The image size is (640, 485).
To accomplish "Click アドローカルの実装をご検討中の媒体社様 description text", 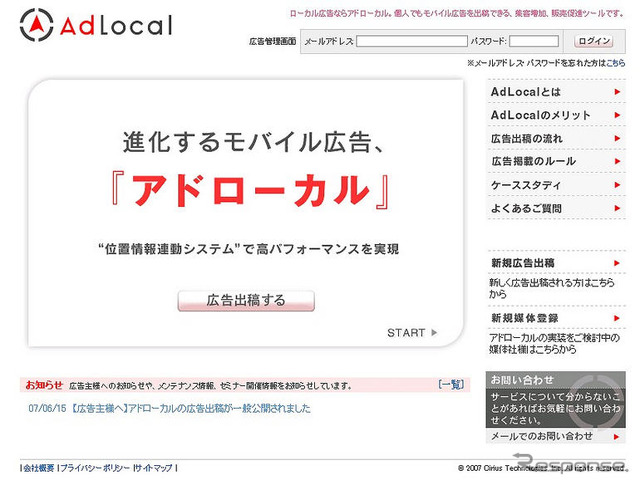I will (555, 343).
